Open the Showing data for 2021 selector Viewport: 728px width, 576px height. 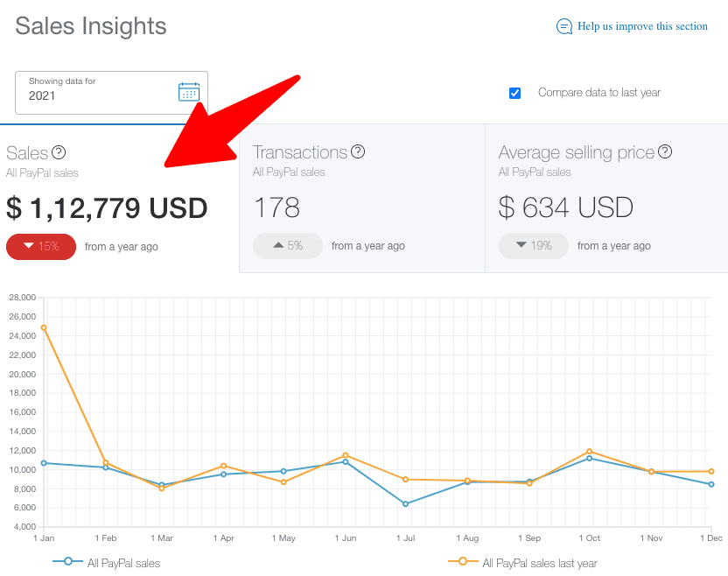[x=111, y=90]
